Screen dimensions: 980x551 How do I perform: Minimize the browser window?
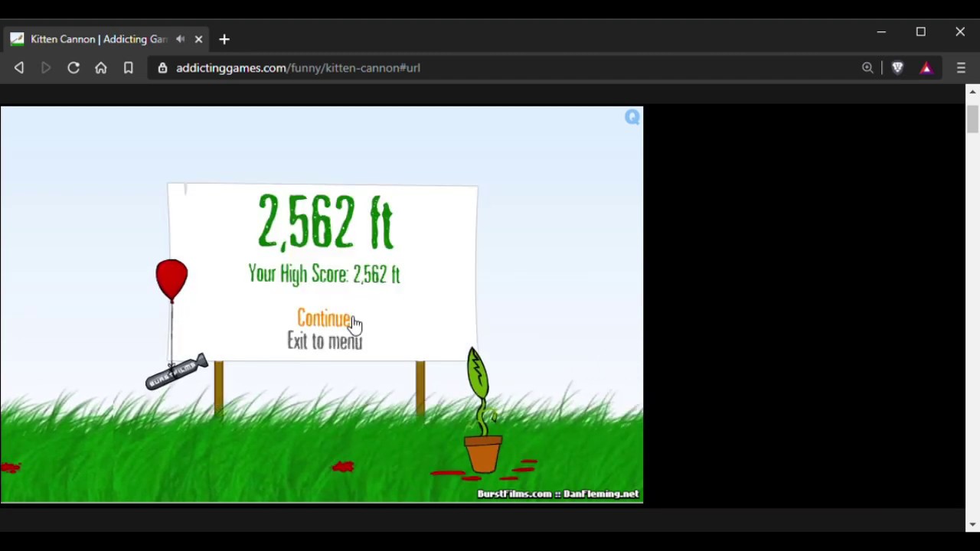click(x=881, y=32)
